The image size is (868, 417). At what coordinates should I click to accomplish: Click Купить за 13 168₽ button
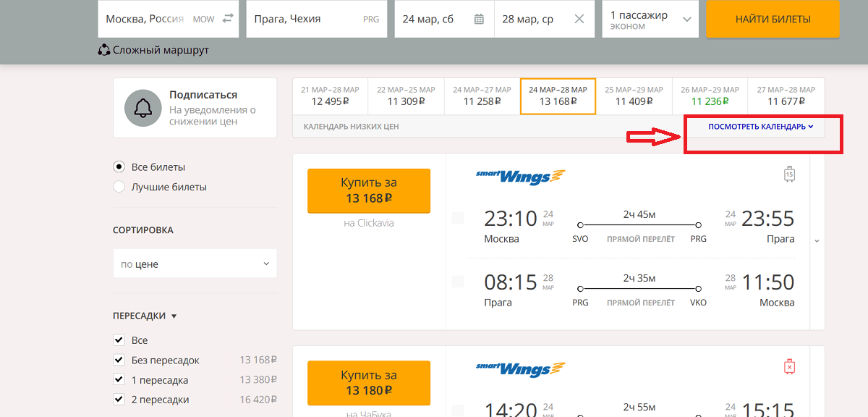pos(369,190)
